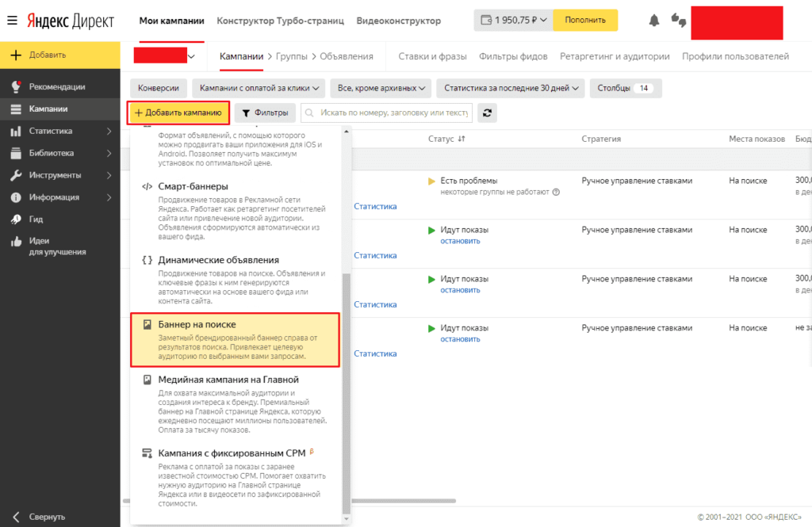This screenshot has width=812, height=527.
Task: Click the Library icon in sidebar
Action: (16, 153)
